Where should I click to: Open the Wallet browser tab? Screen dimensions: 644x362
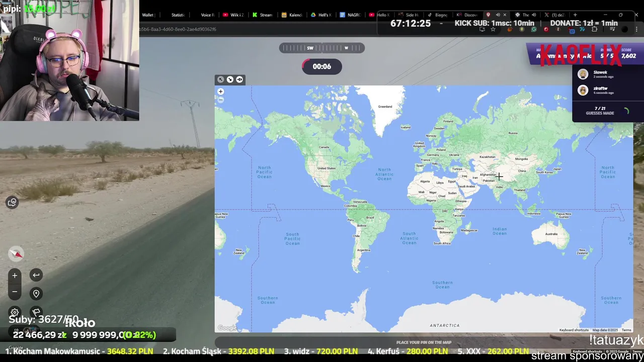pyautogui.click(x=147, y=15)
